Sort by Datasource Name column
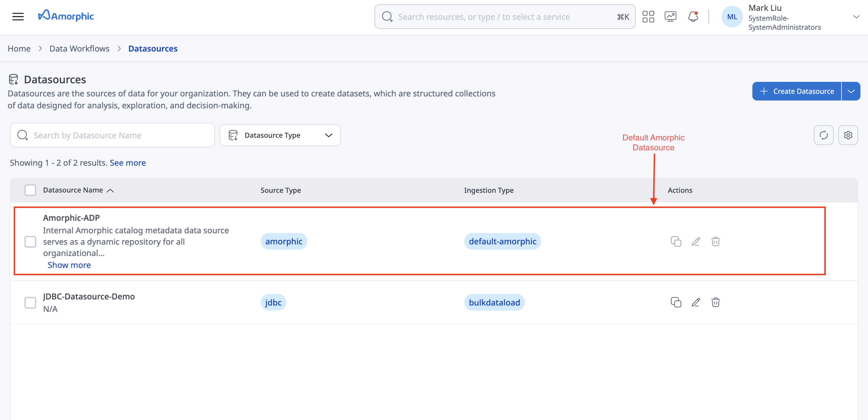Image resolution: width=868 pixels, height=420 pixels. pos(78,190)
